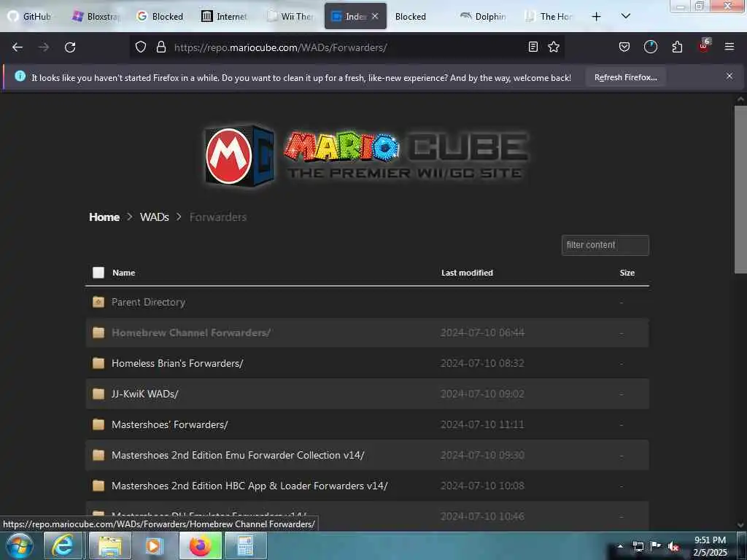
Task: Expand the list all tabs chevron
Action: pyautogui.click(x=626, y=16)
